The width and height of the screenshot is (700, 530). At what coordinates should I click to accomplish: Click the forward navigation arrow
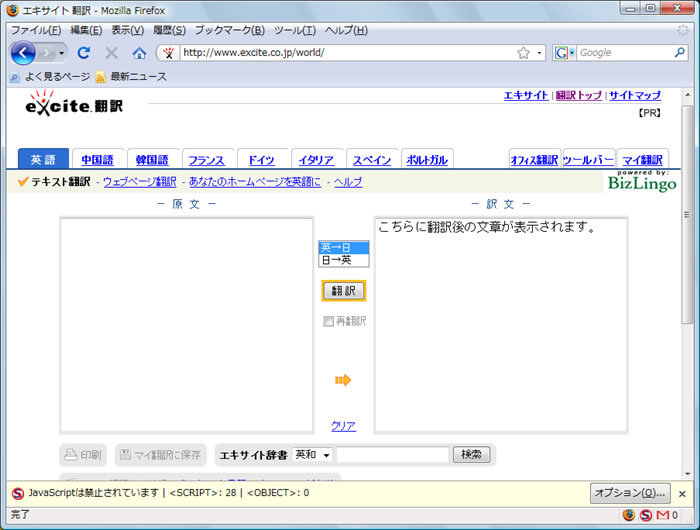[46, 53]
